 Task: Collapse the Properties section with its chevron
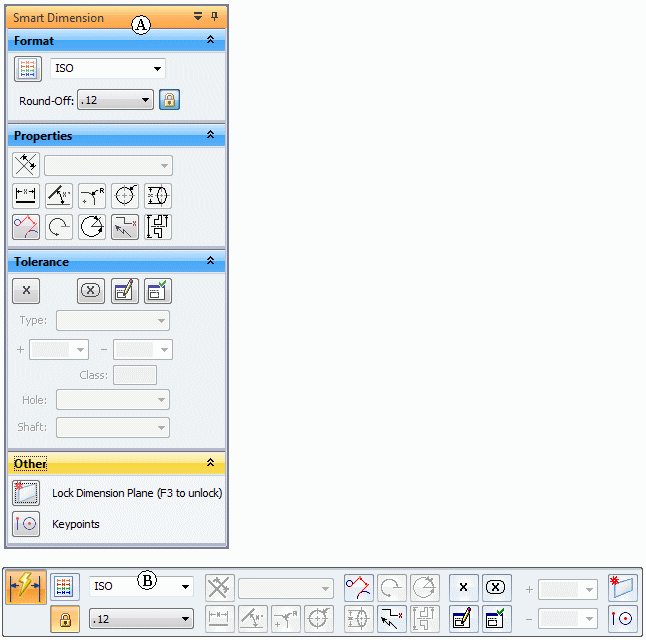[x=210, y=135]
